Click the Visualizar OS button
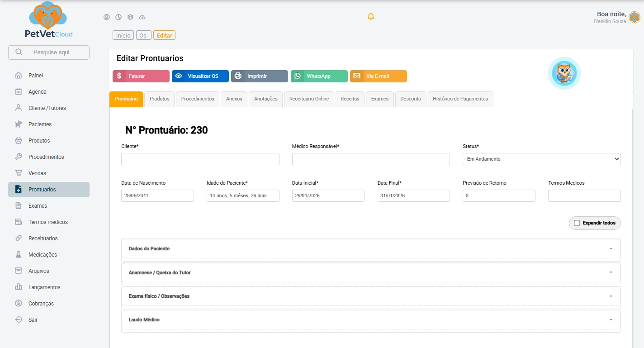Viewport: 644px width, 348px height. (200, 76)
